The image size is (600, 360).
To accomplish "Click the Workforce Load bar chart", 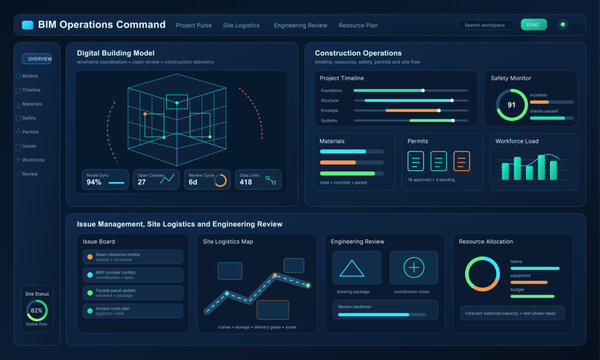I will click(x=530, y=167).
